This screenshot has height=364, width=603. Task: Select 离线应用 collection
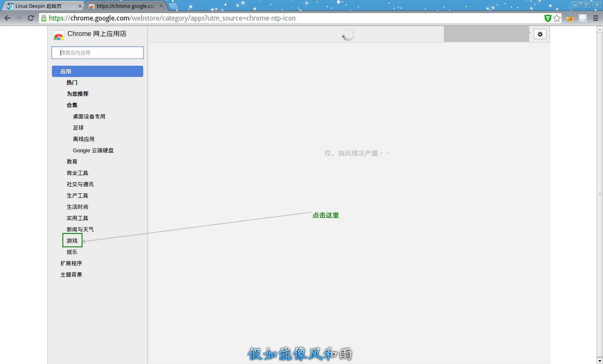[84, 139]
